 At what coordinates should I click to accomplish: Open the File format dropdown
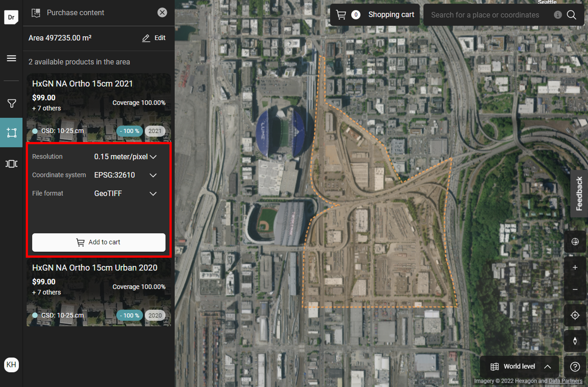coord(125,193)
